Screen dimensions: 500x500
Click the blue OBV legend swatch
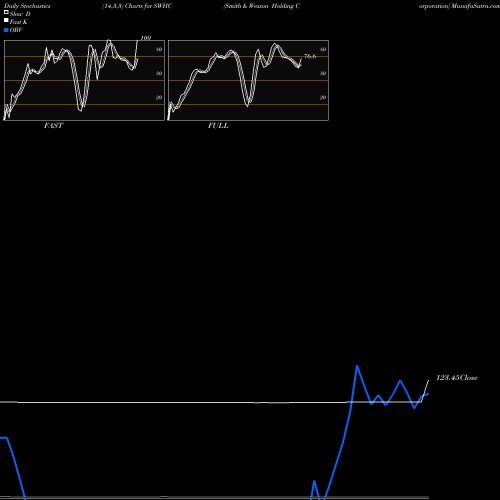click(x=6, y=30)
